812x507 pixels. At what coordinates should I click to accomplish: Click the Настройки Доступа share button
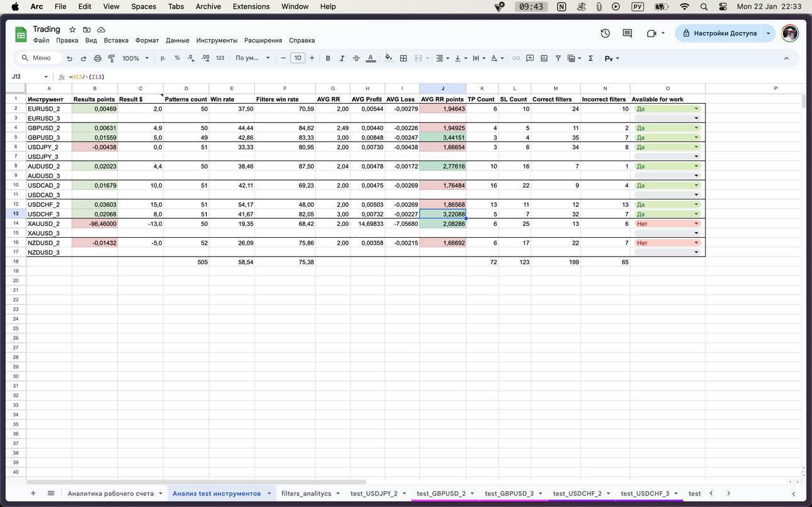pos(718,33)
